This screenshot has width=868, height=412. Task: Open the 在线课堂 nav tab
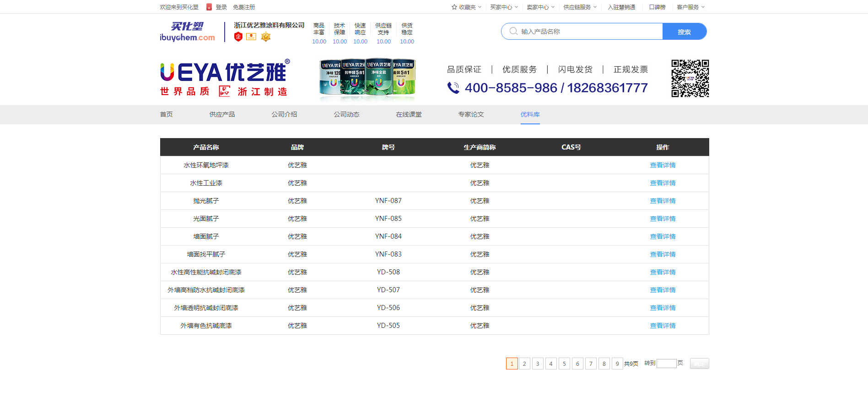(x=409, y=114)
